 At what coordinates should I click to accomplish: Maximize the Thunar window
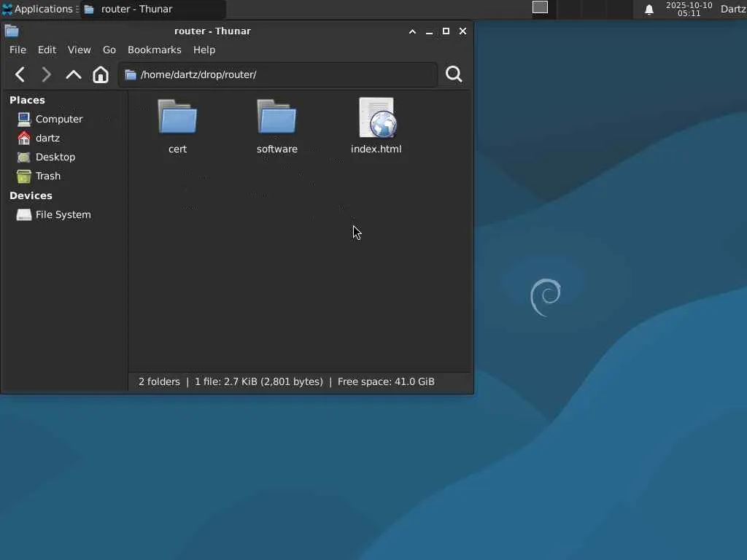pos(446,31)
